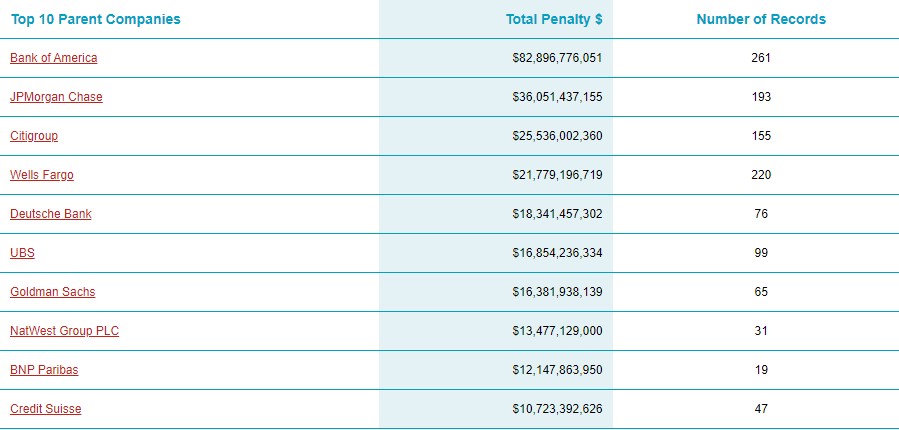Click the Total Penalty $ column header
The width and height of the screenshot is (899, 430).
click(x=554, y=19)
